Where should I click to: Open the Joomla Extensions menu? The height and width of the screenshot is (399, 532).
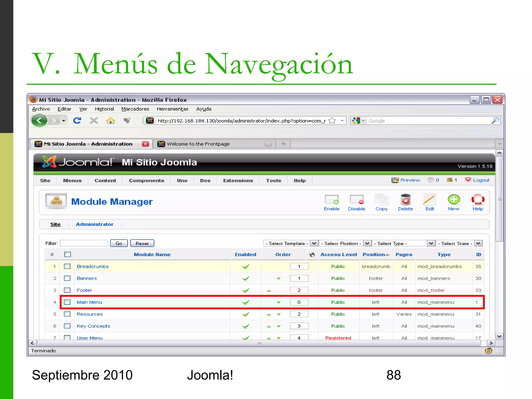pos(238,181)
